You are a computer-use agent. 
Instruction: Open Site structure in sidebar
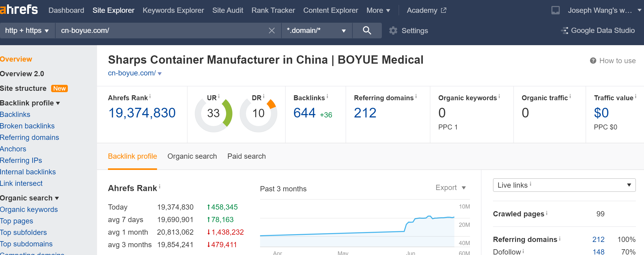(23, 88)
